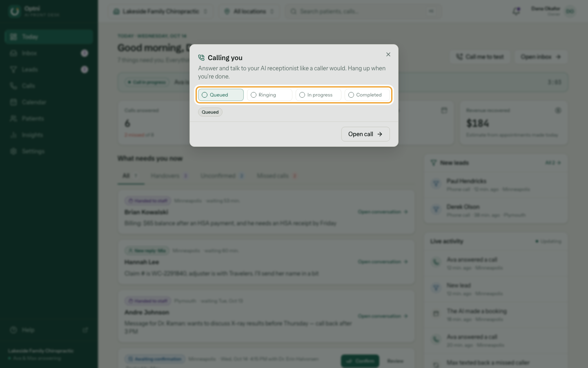The image size is (588, 368).
Task: Close the Calling you dialog
Action: click(388, 54)
